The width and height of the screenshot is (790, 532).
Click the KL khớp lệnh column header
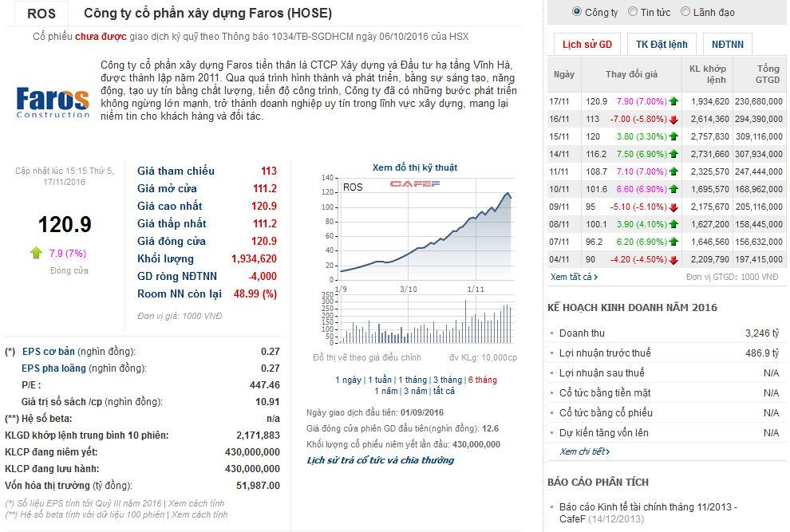point(707,74)
